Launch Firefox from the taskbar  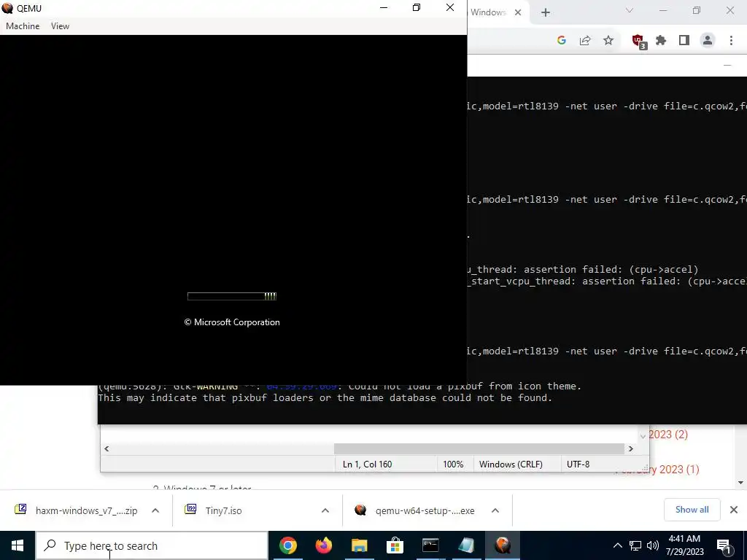pyautogui.click(x=323, y=545)
